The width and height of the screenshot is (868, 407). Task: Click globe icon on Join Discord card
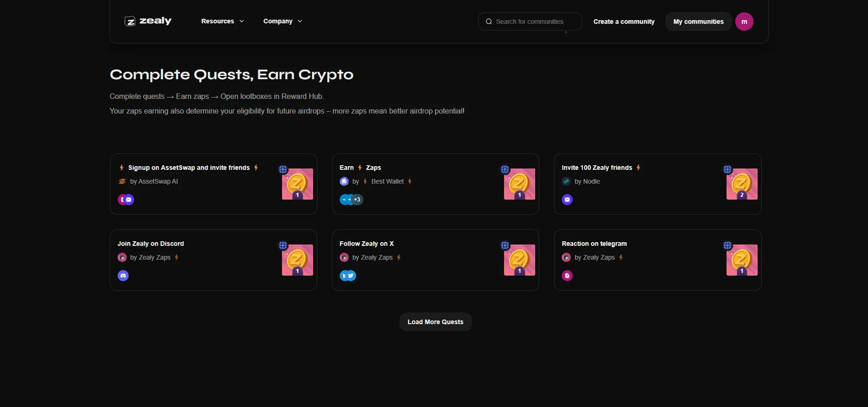[x=283, y=245]
